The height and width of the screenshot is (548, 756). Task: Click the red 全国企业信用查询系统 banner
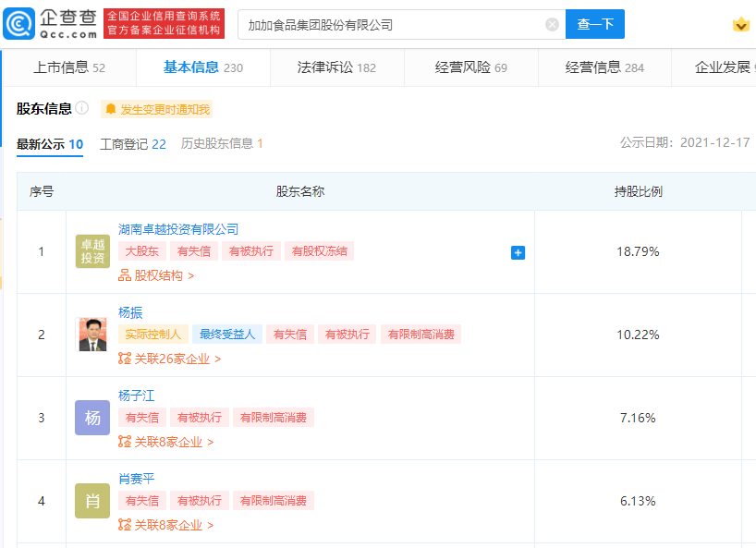click(x=164, y=23)
